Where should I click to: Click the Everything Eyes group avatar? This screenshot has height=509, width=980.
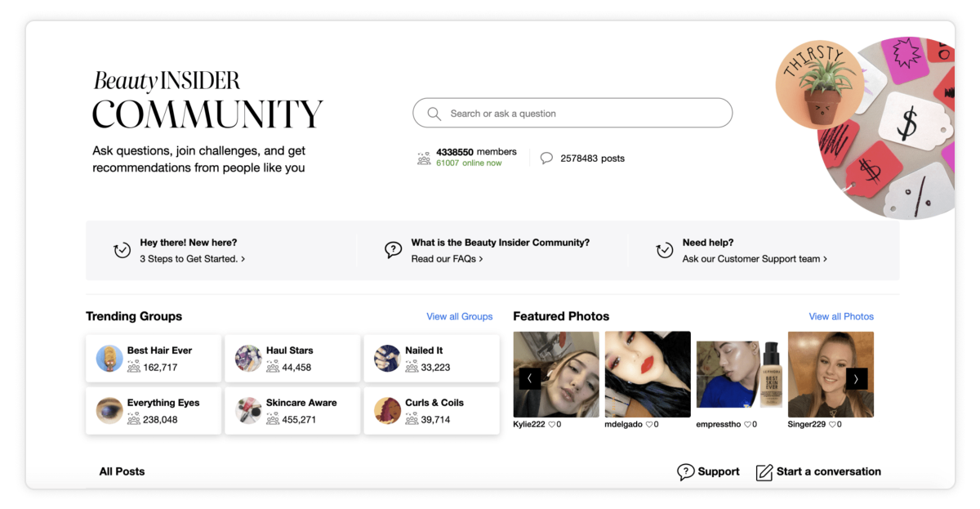pyautogui.click(x=109, y=411)
